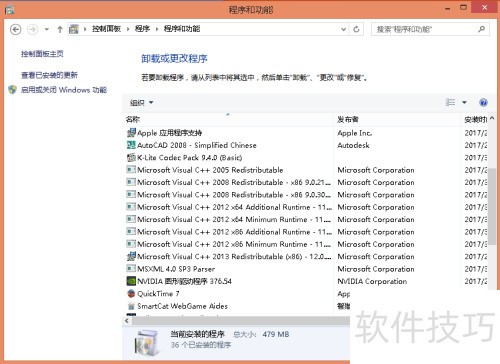This screenshot has width=500, height=364.
Task: Select 程序和功能 breadcrumb
Action: click(182, 29)
